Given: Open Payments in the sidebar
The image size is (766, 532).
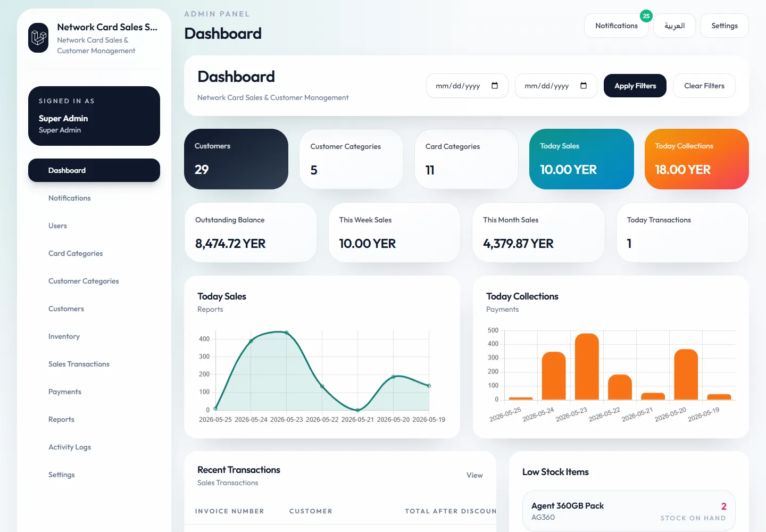Looking at the screenshot, I should point(94,392).
